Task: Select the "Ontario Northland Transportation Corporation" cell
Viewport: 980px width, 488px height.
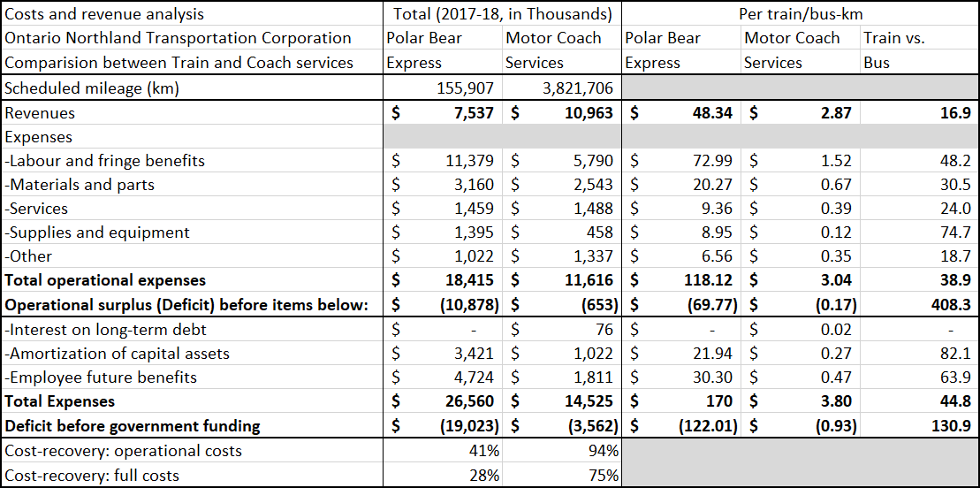Action: [x=179, y=38]
